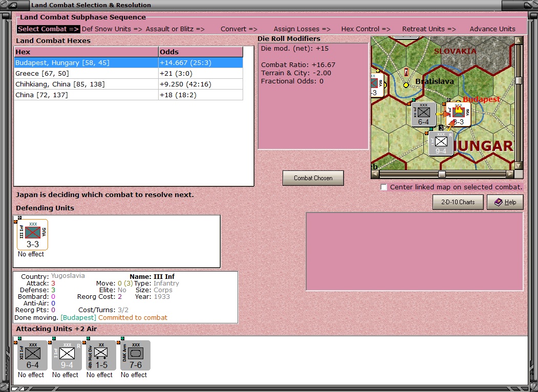Screen dimensions: 538x392
Task: Click the Die mod. (net): +15 line
Action: 295,48
